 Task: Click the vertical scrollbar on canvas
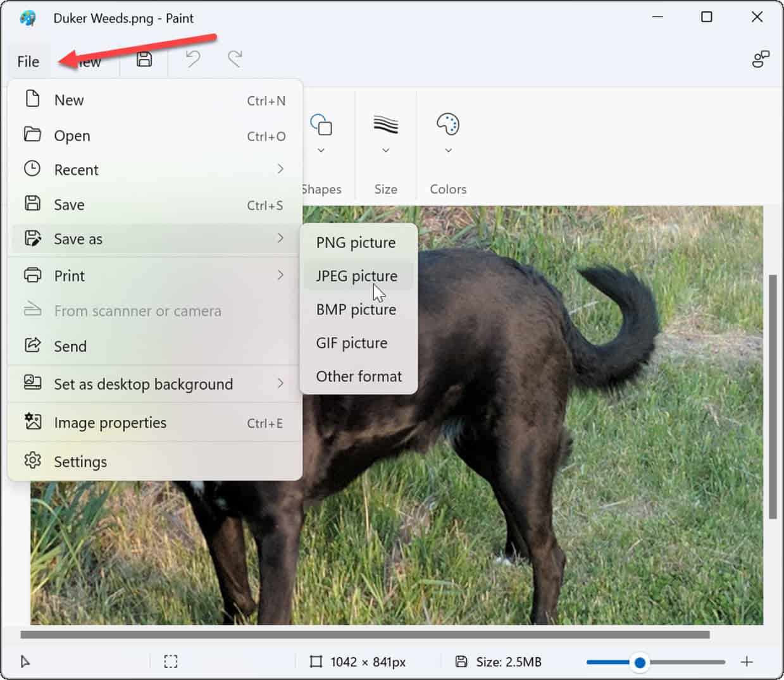point(773,397)
